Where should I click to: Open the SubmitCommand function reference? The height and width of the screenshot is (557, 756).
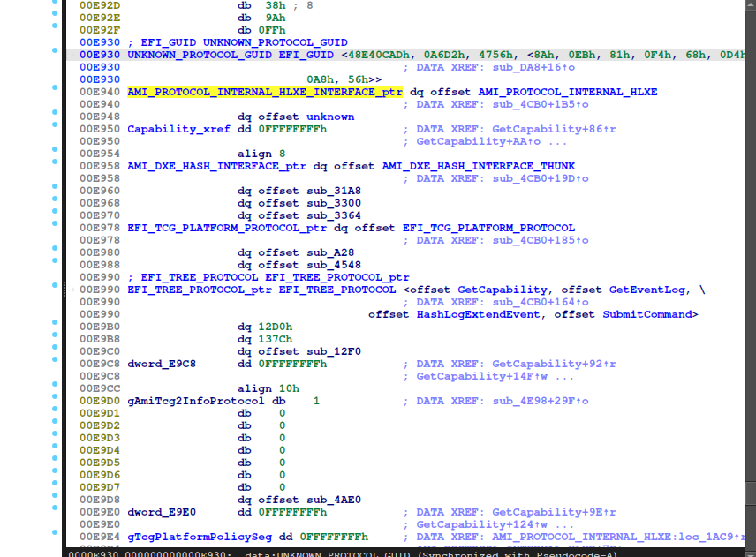click(x=650, y=314)
